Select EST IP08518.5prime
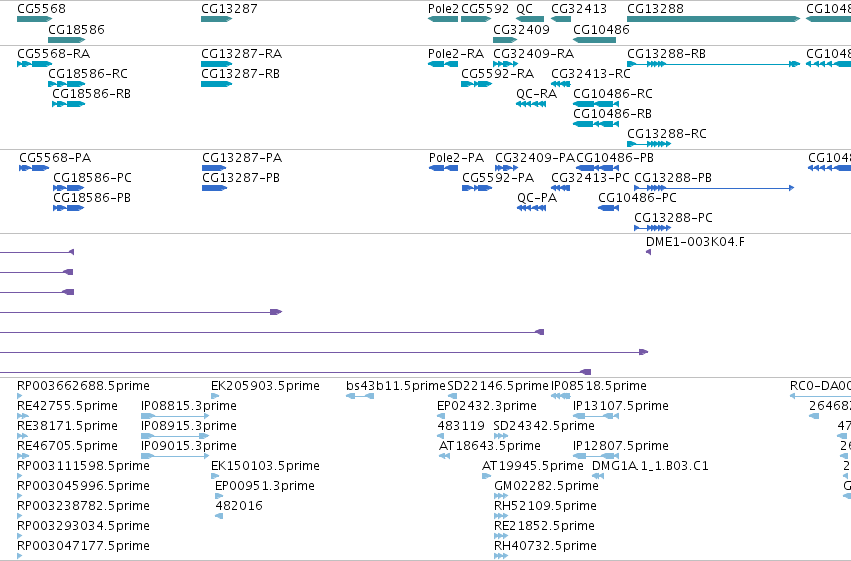Image resolution: width=851 pixels, height=561 pixels. [x=599, y=386]
